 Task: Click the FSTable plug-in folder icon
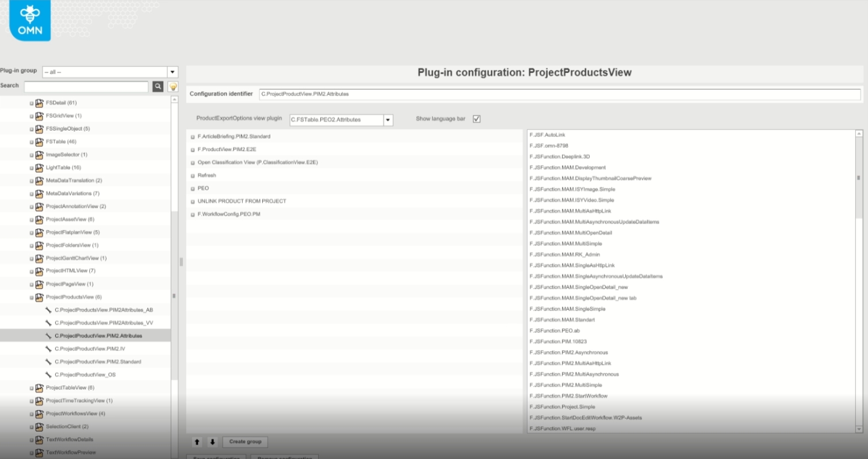39,142
